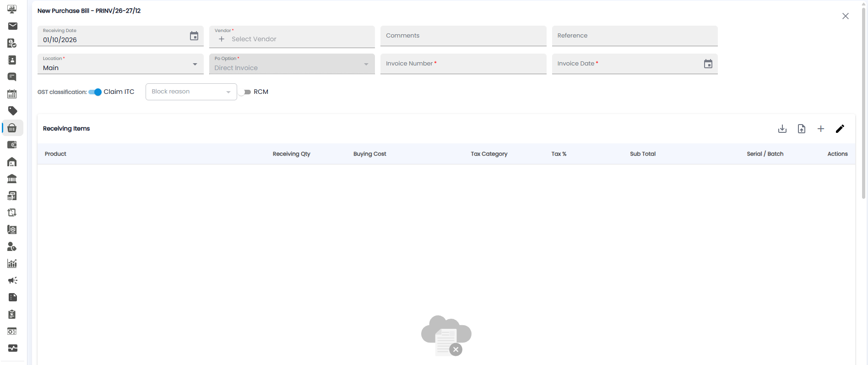Viewport: 868px width, 365px height.
Task: Click the download icon in Receiving Items
Action: pos(782,129)
